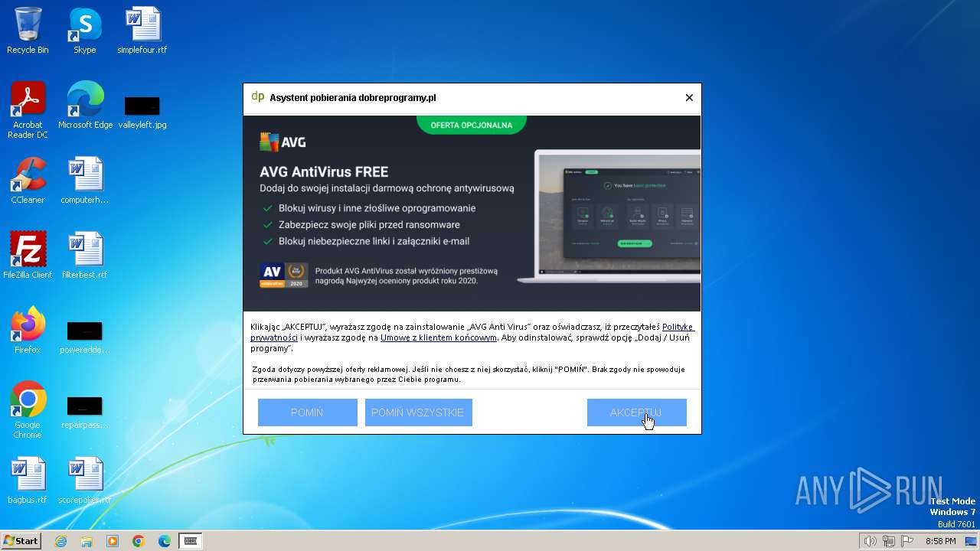Open Firefox from the desktop
The height and width of the screenshot is (551, 980).
(x=28, y=331)
